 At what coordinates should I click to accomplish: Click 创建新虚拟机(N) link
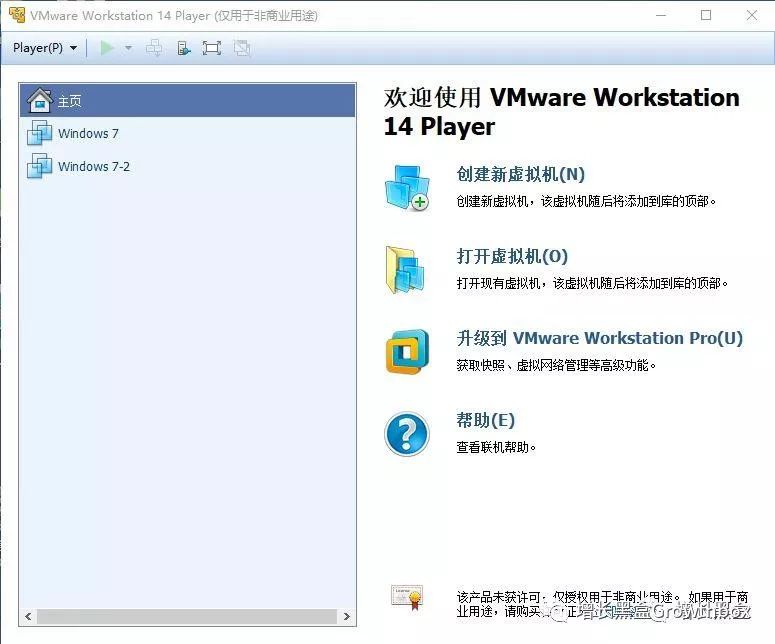[x=520, y=174]
